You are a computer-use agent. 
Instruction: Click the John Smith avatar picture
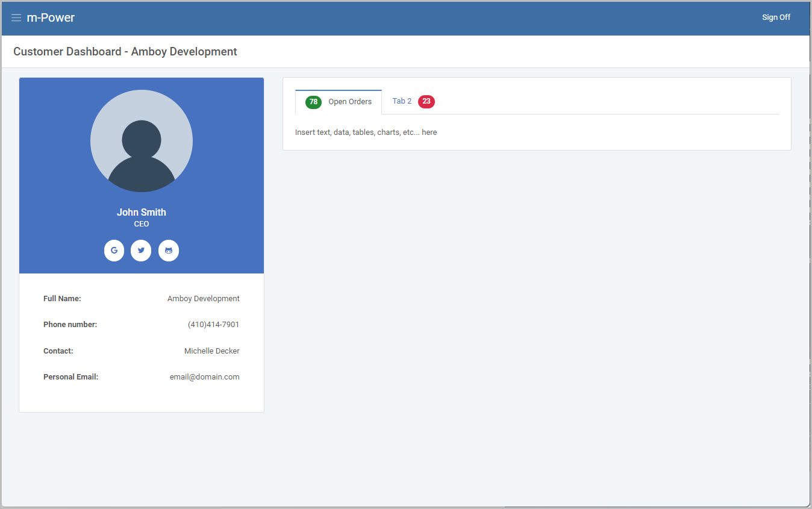142,141
